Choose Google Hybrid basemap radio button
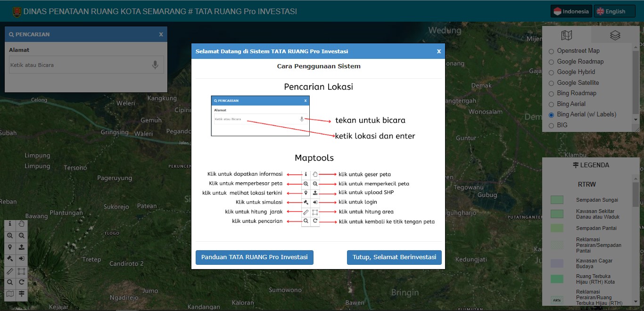This screenshot has height=311, width=644. [x=551, y=72]
